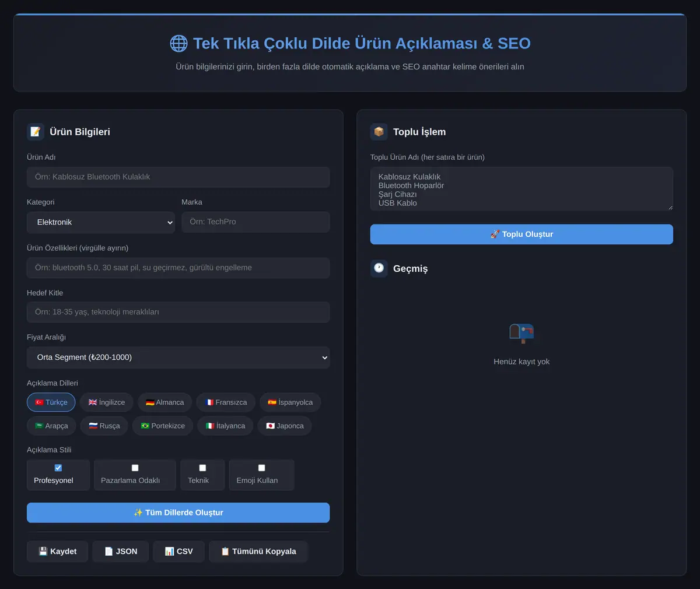
Task: Click the Tüm Dillerde Oluştur button
Action: 178,513
